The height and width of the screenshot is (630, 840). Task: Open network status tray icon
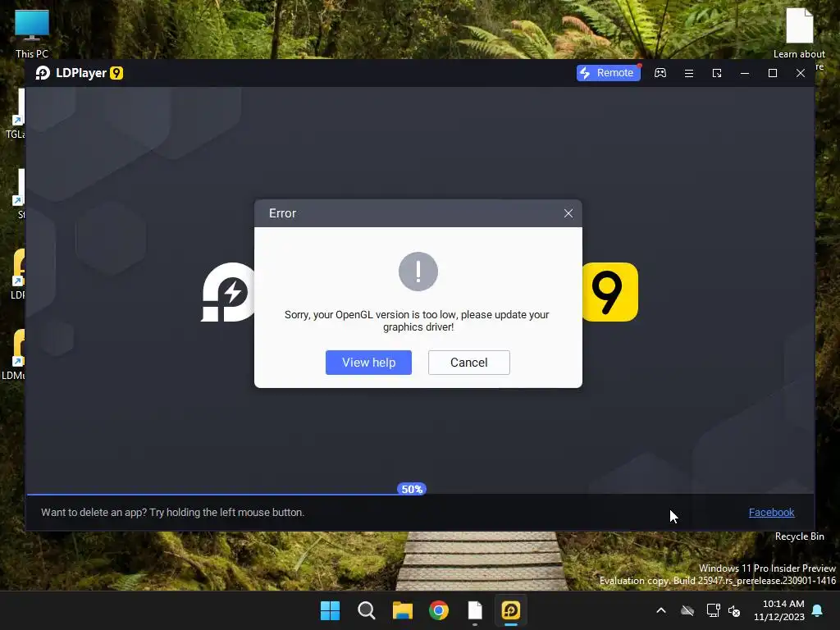point(713,610)
